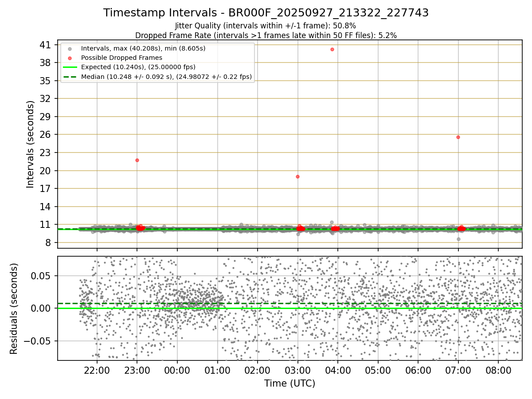Click the 06:00 x-axis tick label

(418, 370)
